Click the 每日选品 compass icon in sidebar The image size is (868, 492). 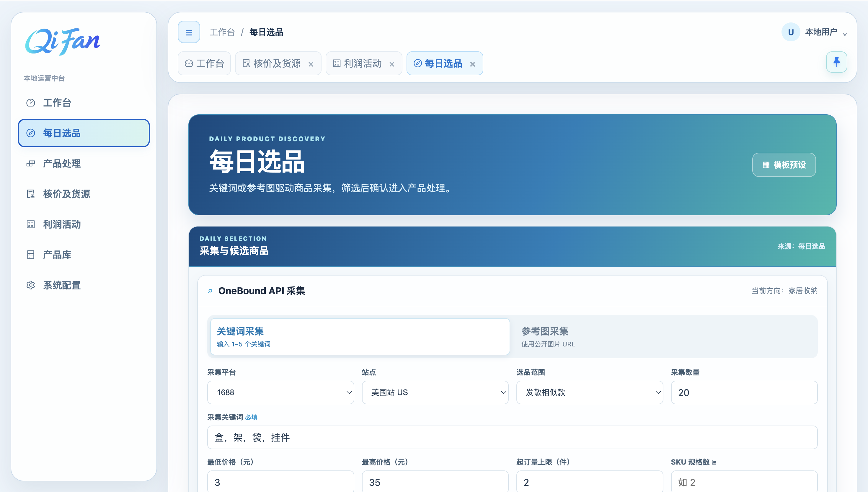pos(31,133)
